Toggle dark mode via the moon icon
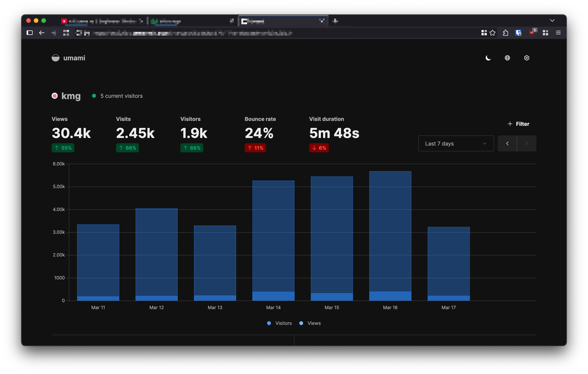The image size is (588, 374). click(488, 58)
